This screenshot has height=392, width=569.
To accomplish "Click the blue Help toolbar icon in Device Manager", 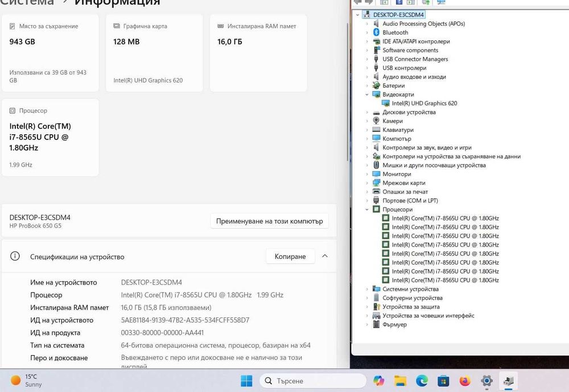I will (x=399, y=2).
